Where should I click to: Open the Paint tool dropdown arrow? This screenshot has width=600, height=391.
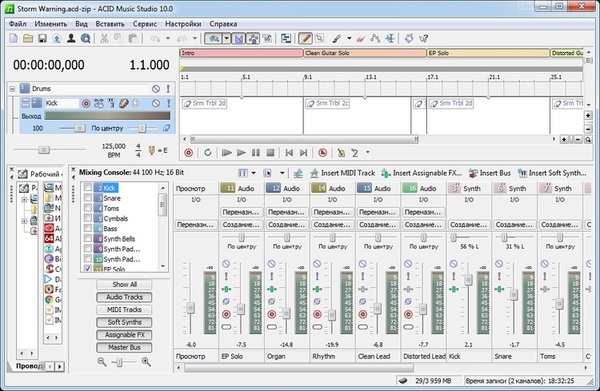click(x=349, y=38)
